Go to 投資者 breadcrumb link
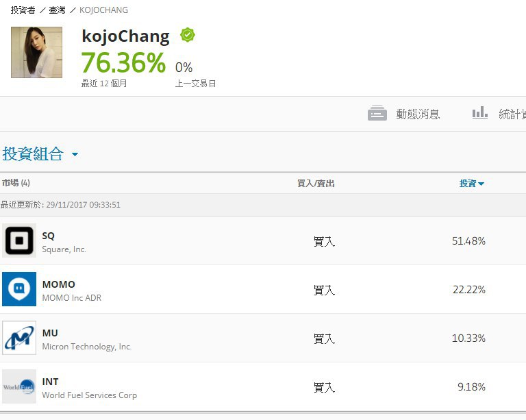526x420 pixels. [x=23, y=10]
